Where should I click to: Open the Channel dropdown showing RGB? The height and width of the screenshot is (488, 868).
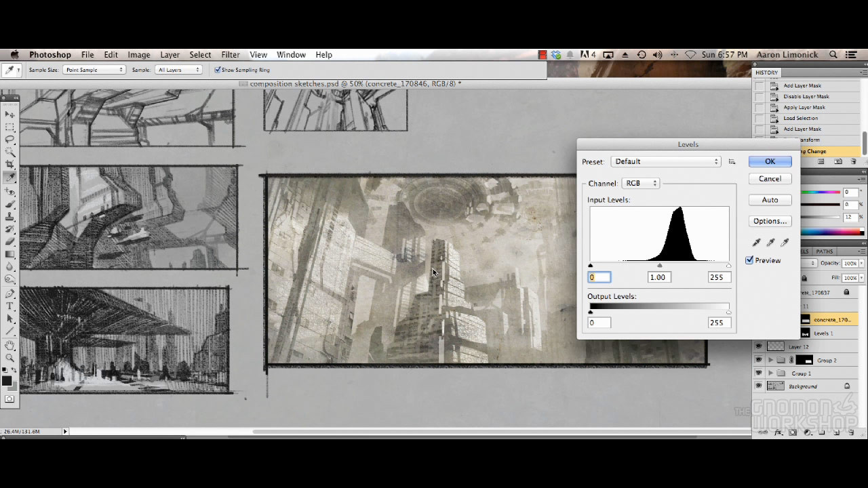click(639, 182)
